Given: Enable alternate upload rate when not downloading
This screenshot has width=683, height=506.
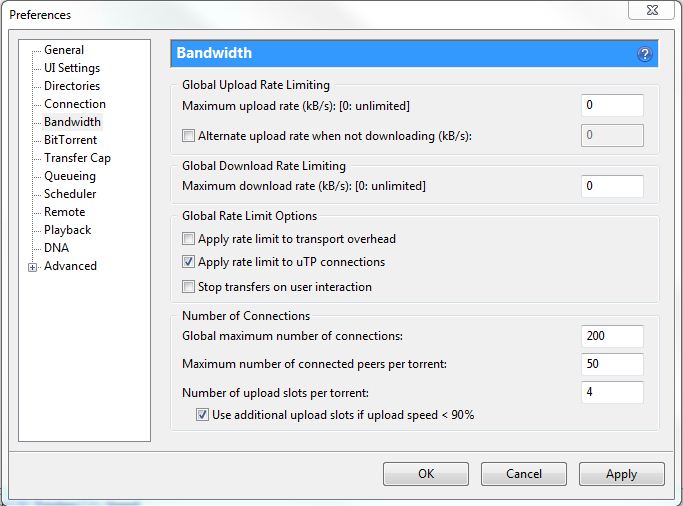Looking at the screenshot, I should [188, 135].
